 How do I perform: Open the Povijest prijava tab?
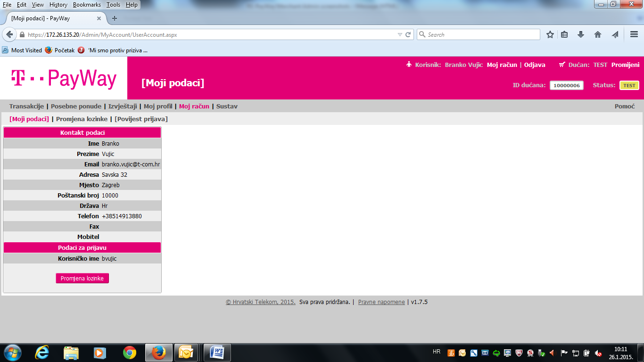point(141,119)
